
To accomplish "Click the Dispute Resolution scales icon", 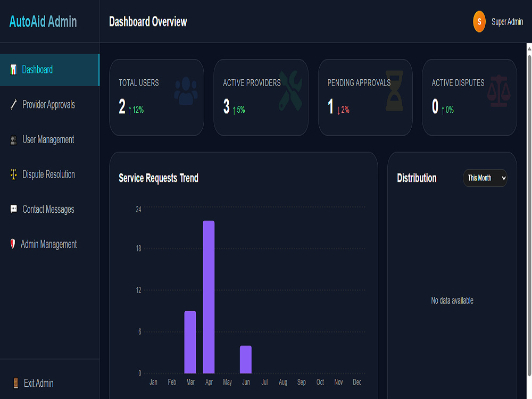I will [x=14, y=174].
